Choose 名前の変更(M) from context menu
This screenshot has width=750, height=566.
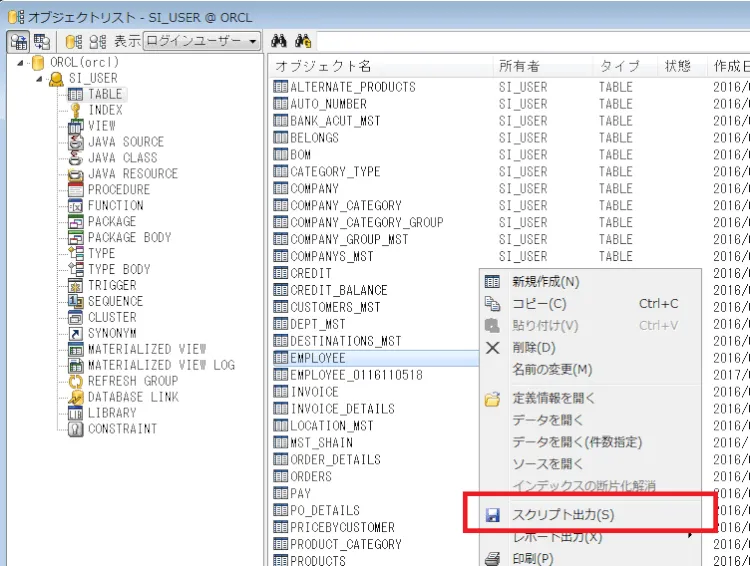[590, 370]
